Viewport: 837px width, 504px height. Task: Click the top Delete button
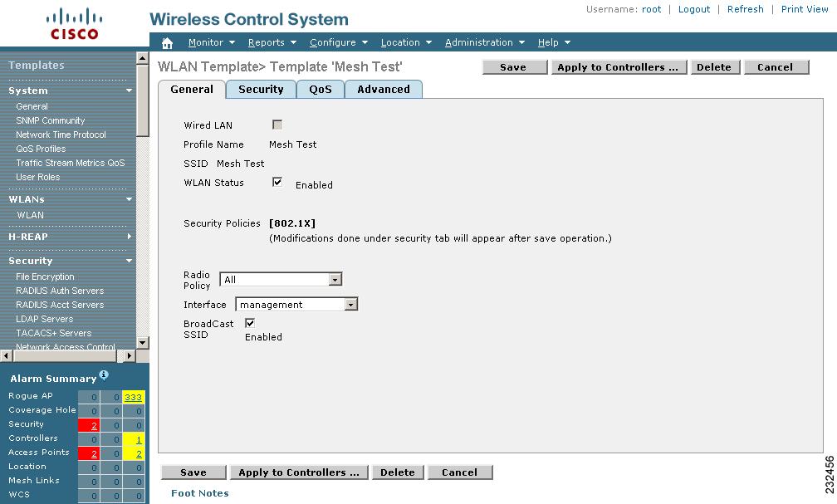click(x=715, y=67)
